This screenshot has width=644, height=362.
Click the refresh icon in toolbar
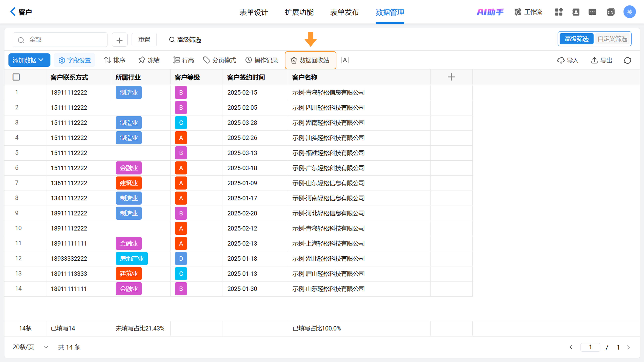(627, 61)
